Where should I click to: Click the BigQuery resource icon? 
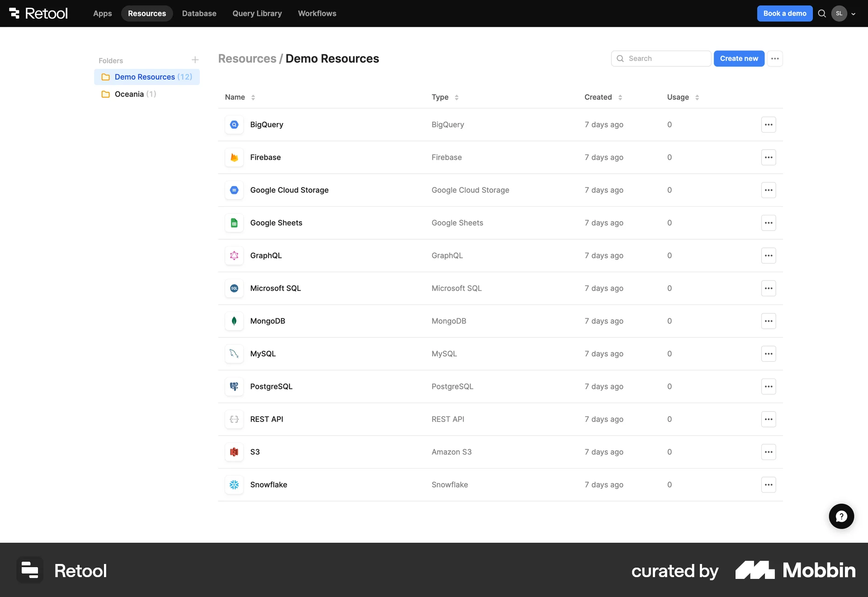click(234, 124)
